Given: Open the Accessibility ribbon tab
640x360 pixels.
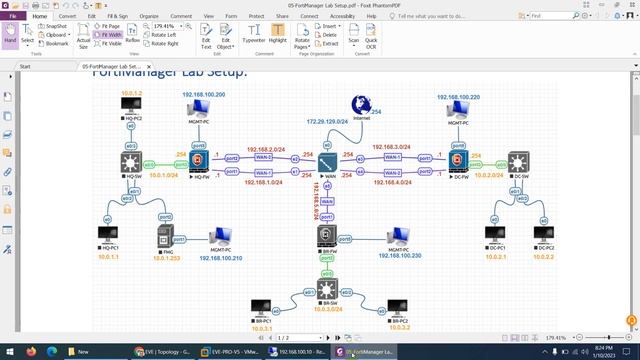Looking at the screenshot, I should click(342, 16).
